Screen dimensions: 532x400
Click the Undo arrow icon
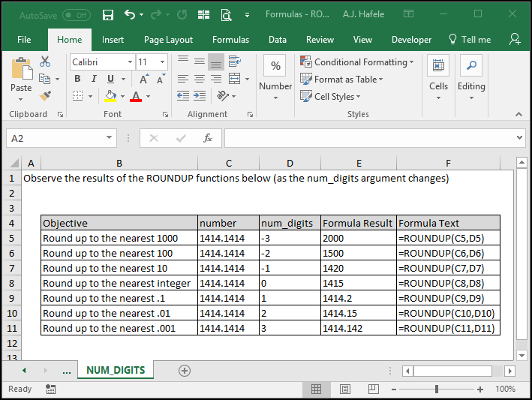point(130,14)
